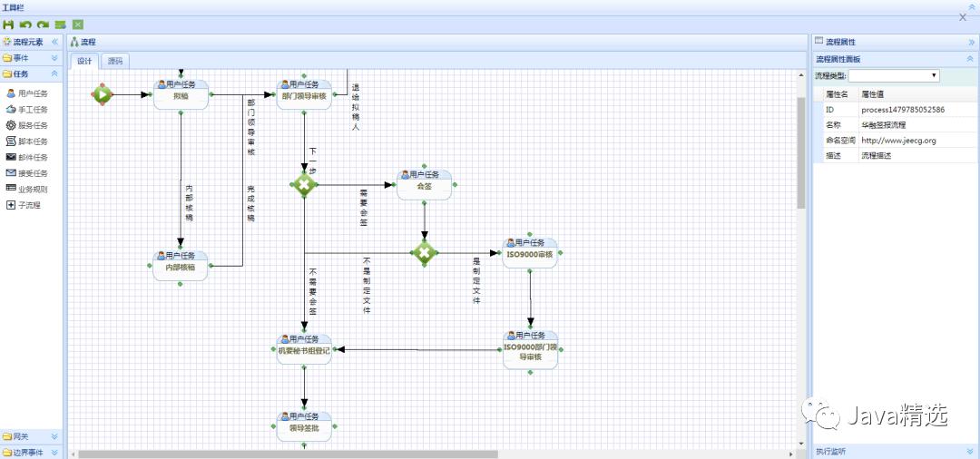Click the 命名空间 property name cell
Image resolution: width=980 pixels, height=459 pixels.
[x=840, y=141]
